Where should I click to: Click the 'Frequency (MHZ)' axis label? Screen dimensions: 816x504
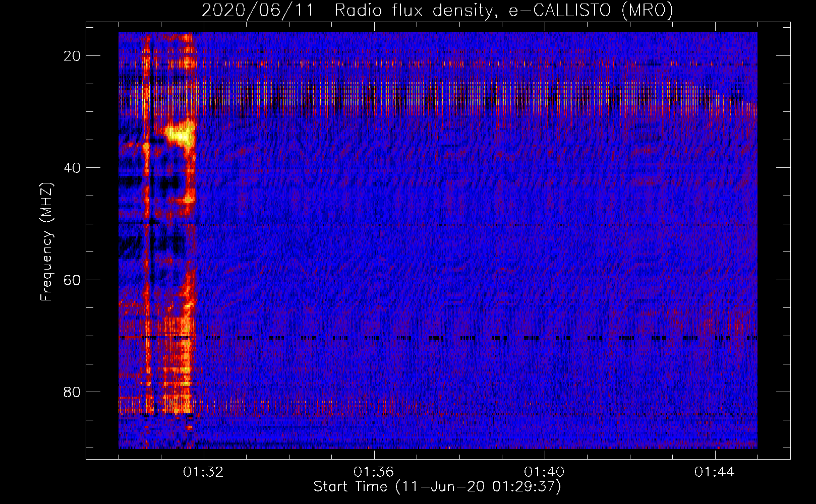[x=46, y=242]
